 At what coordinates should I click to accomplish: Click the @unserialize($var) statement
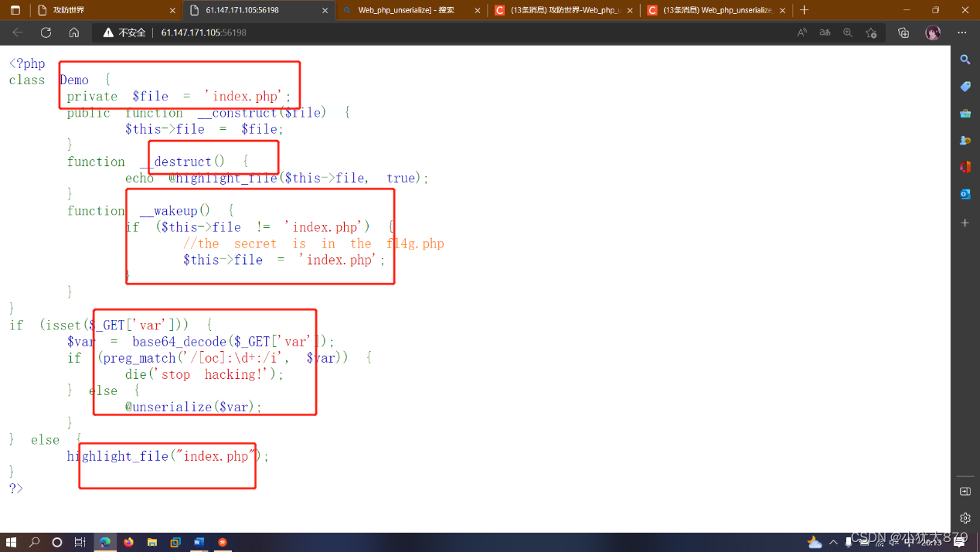tap(194, 407)
